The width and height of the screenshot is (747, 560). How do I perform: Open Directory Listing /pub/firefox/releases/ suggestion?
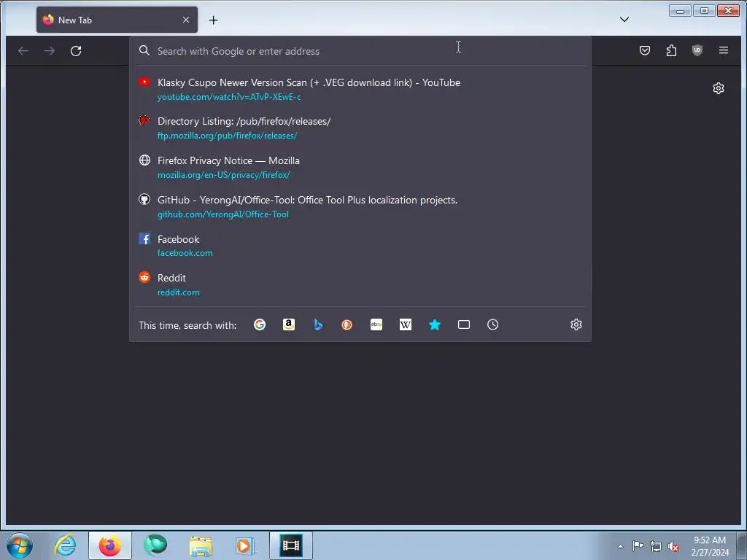tap(360, 128)
